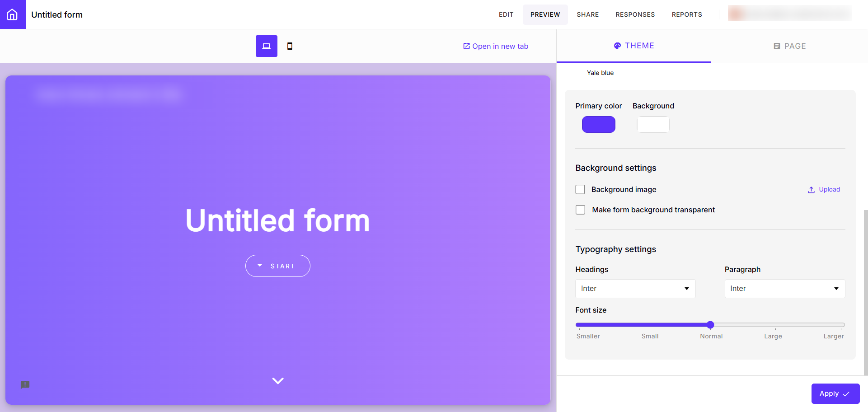Enable the Background image checkbox
This screenshot has height=412, width=868.
[580, 189]
